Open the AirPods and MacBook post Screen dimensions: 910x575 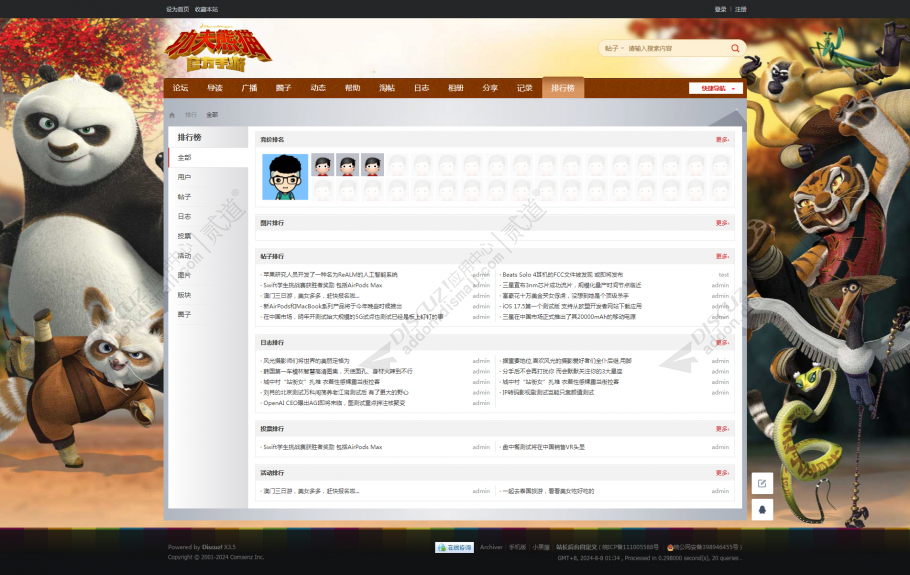(332, 306)
